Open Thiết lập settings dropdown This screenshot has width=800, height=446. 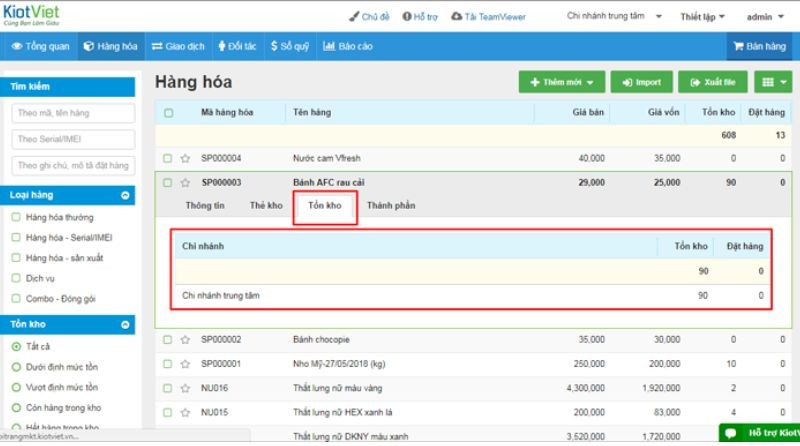pos(702,17)
